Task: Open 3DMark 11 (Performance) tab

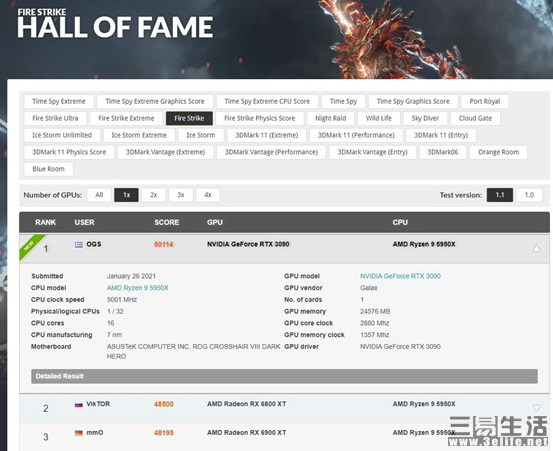Action: point(356,135)
